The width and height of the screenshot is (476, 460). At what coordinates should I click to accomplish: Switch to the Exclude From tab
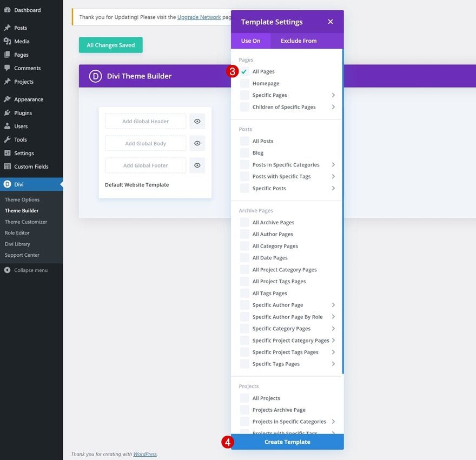299,41
